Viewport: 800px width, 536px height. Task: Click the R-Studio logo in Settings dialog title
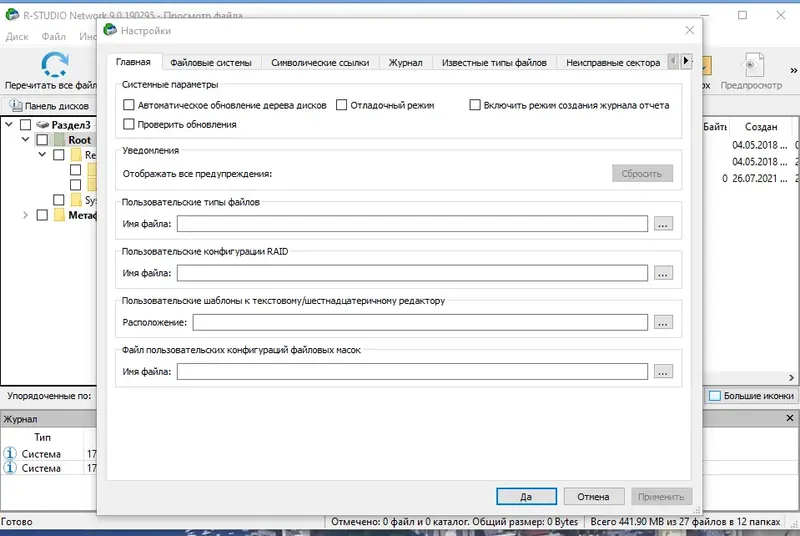[x=110, y=30]
